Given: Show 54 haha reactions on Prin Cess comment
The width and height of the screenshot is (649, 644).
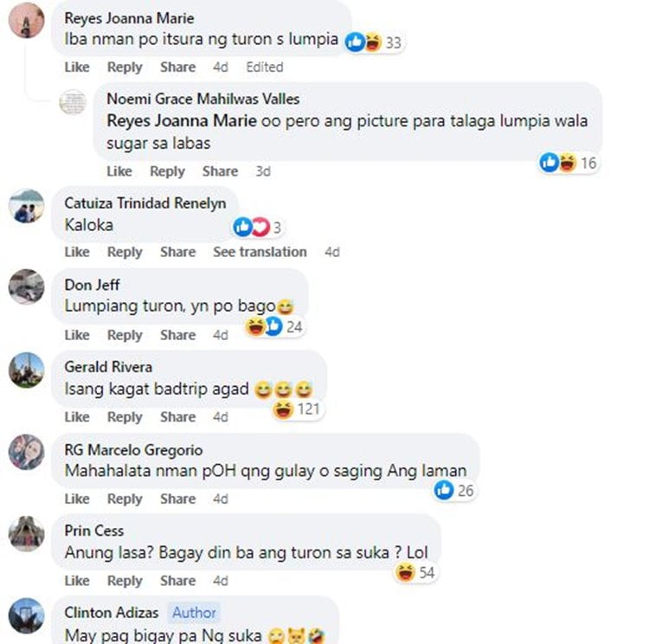Looking at the screenshot, I should tap(415, 572).
